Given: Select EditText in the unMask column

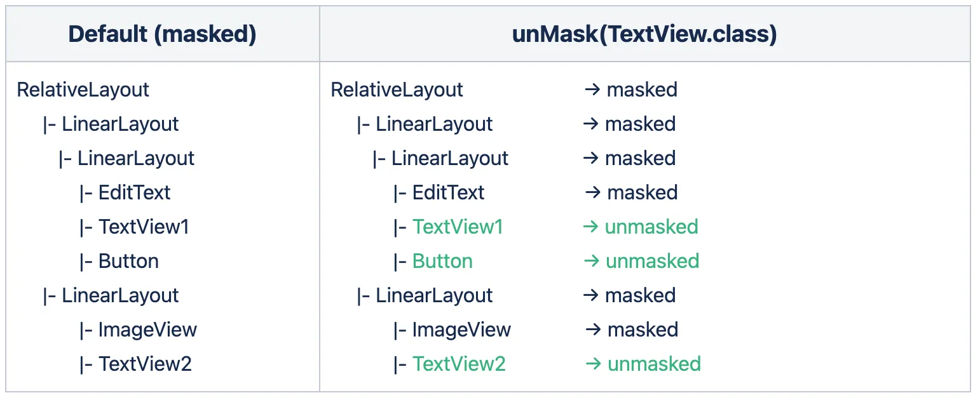Looking at the screenshot, I should (x=448, y=192).
